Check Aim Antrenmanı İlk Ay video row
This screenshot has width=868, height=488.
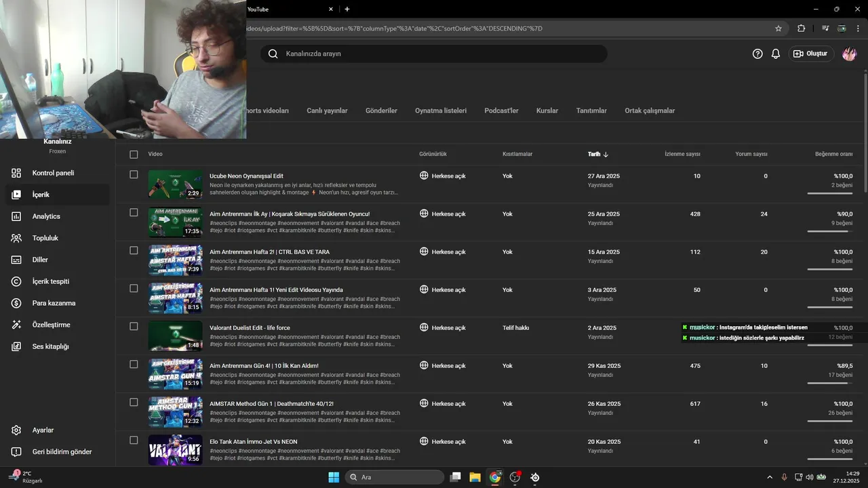point(134,213)
